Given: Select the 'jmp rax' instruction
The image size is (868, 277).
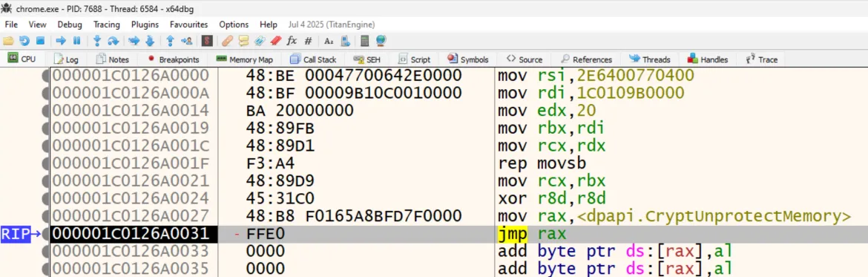Looking at the screenshot, I should pyautogui.click(x=533, y=235).
